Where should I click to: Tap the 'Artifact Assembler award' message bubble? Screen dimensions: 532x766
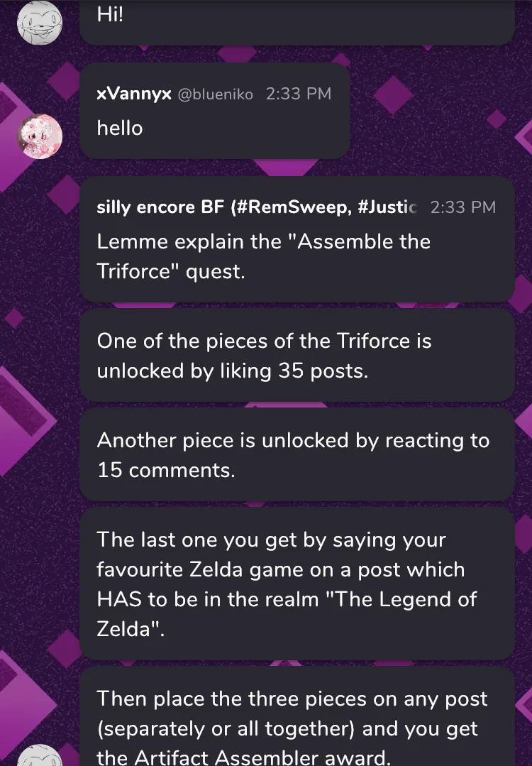[x=297, y=716]
